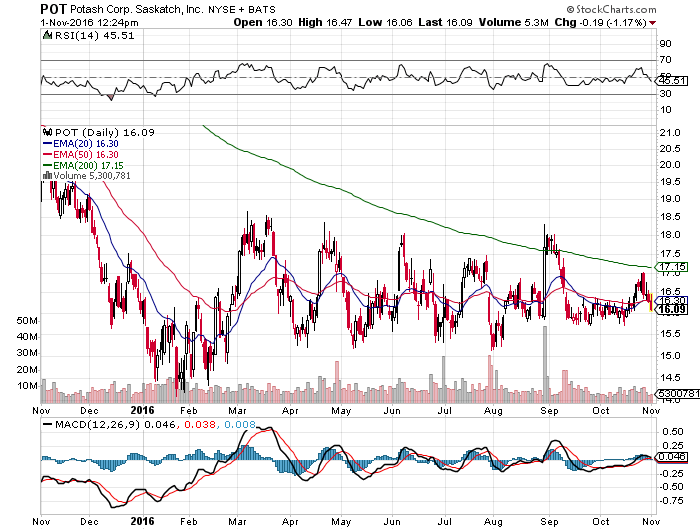Click the tall September volume spike bar

click(x=545, y=364)
